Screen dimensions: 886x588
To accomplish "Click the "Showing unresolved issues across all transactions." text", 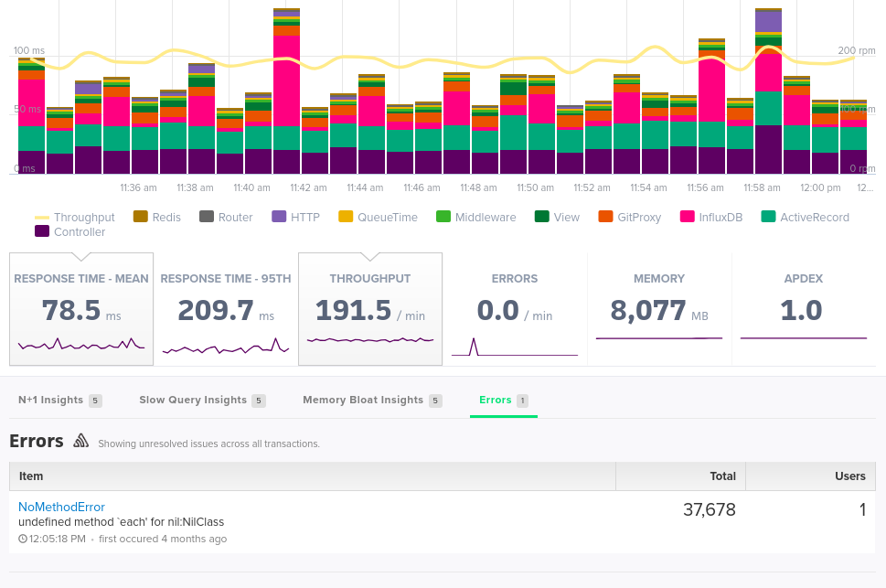I will click(x=209, y=444).
